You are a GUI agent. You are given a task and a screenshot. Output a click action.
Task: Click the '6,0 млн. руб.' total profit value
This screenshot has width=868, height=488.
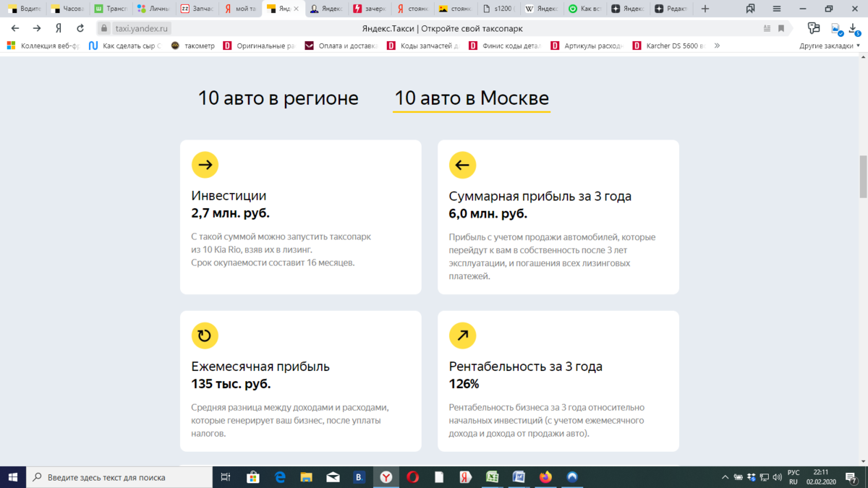tap(488, 214)
